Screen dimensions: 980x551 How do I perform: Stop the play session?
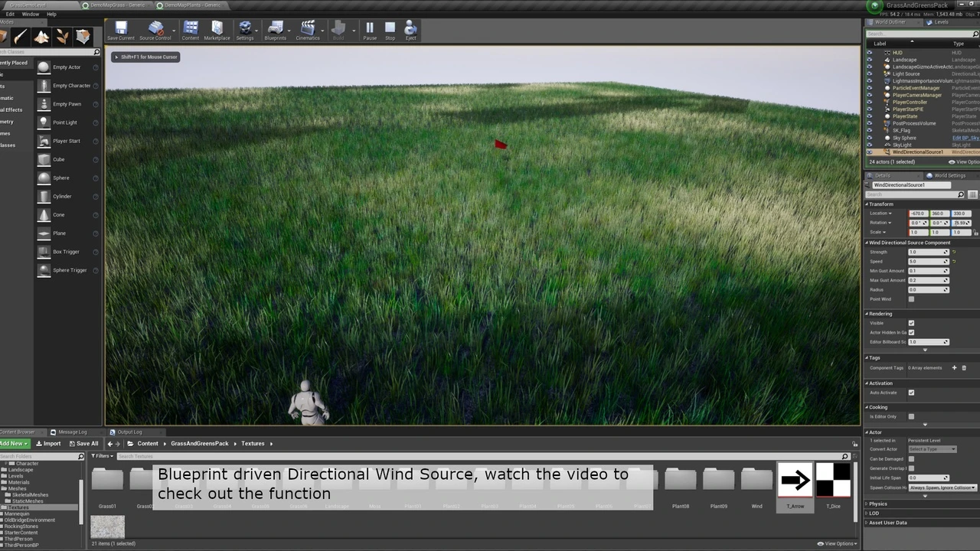390,31
